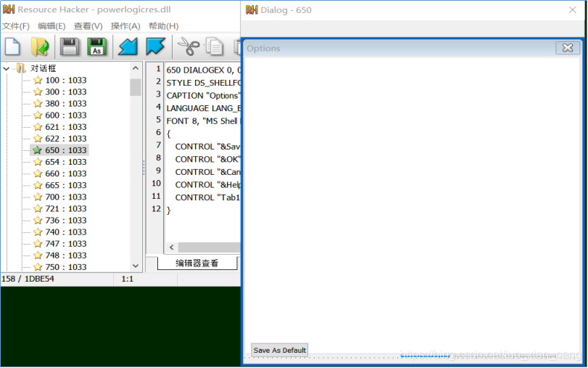Image resolution: width=588 pixels, height=368 pixels.
Task: Click code line 'CAPTION "Options"'
Action: (203, 95)
